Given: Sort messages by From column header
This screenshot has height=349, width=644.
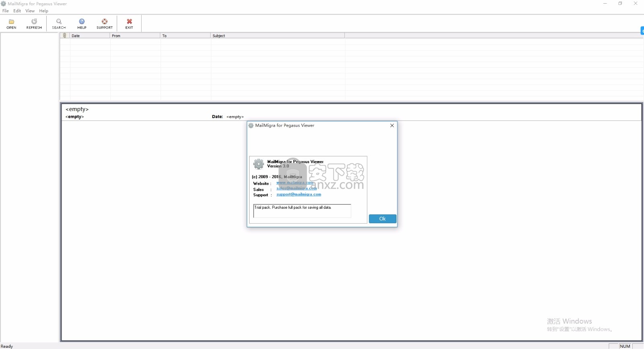Looking at the screenshot, I should point(135,36).
